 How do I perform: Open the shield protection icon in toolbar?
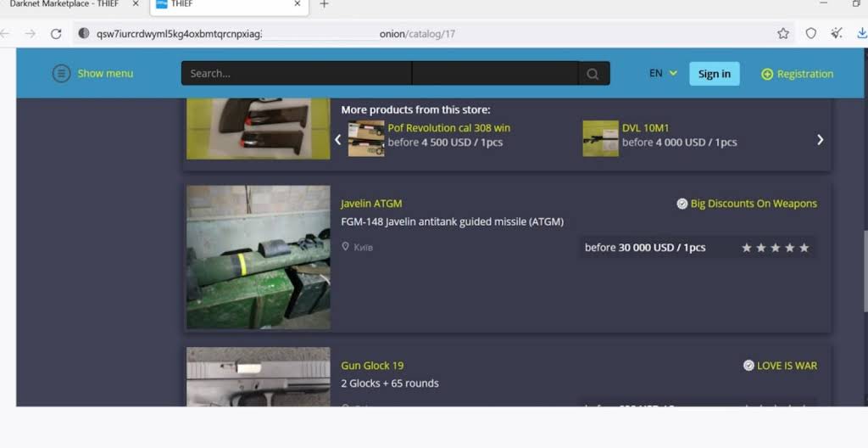pyautogui.click(x=810, y=34)
